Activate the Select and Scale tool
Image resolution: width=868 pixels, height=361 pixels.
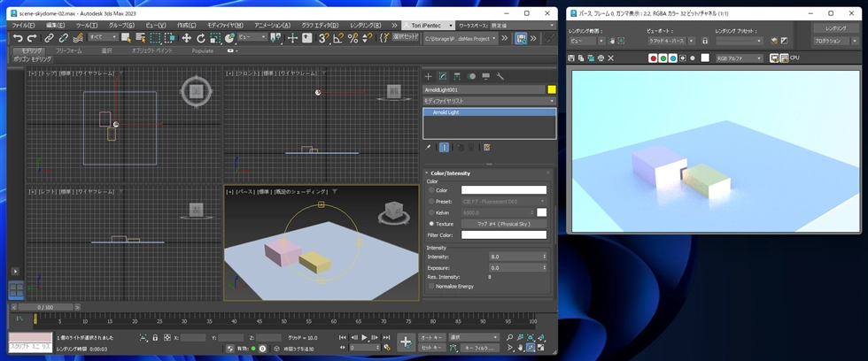tap(215, 38)
